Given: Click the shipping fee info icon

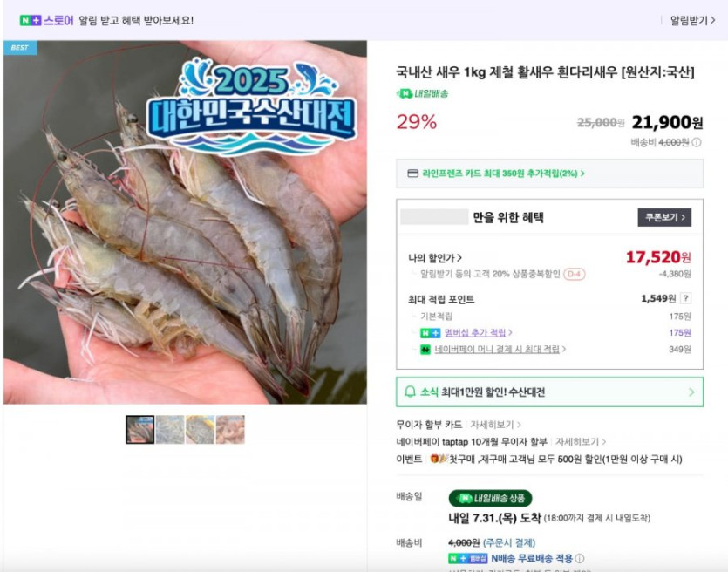Looking at the screenshot, I should 697,142.
